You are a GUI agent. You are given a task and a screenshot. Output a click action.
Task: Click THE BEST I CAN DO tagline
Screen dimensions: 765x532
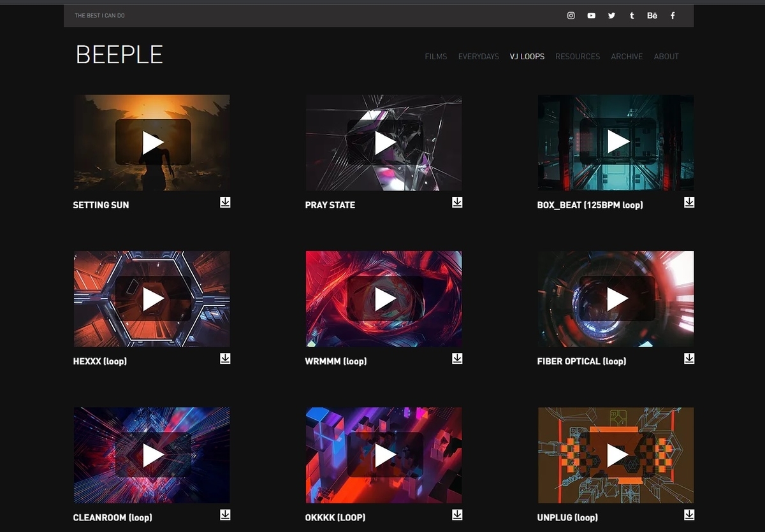[99, 15]
